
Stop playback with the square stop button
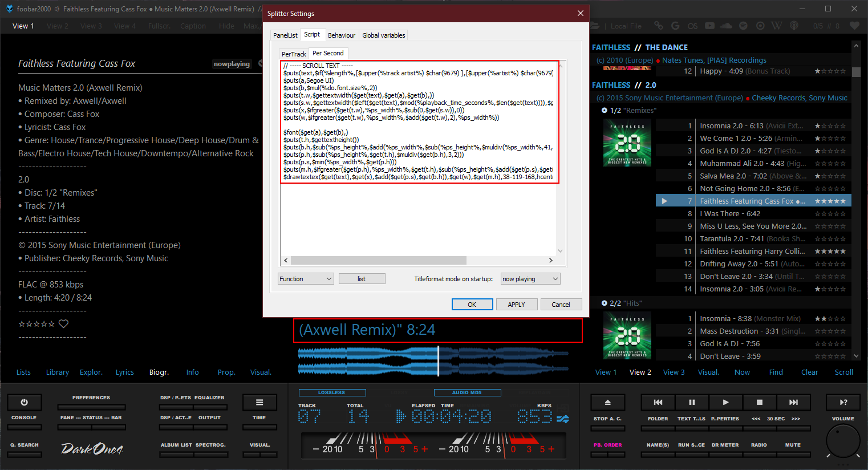click(x=760, y=402)
